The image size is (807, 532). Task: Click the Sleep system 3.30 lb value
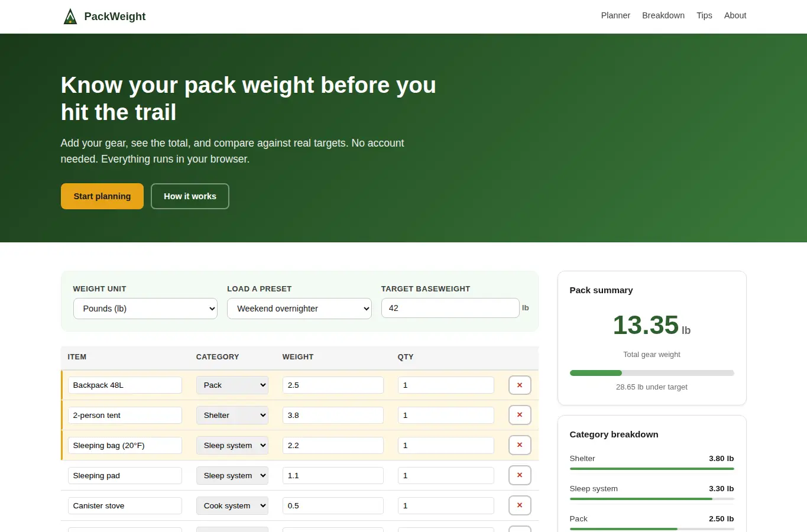click(x=721, y=489)
